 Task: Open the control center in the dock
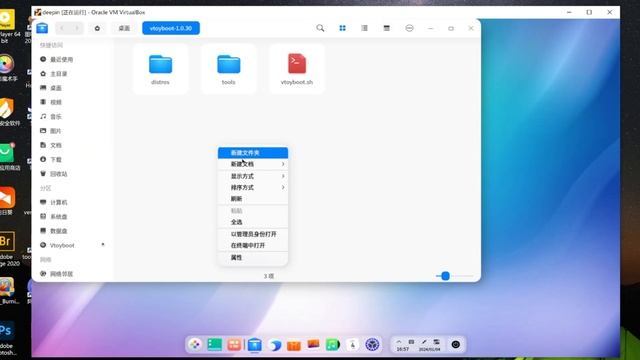[372, 345]
